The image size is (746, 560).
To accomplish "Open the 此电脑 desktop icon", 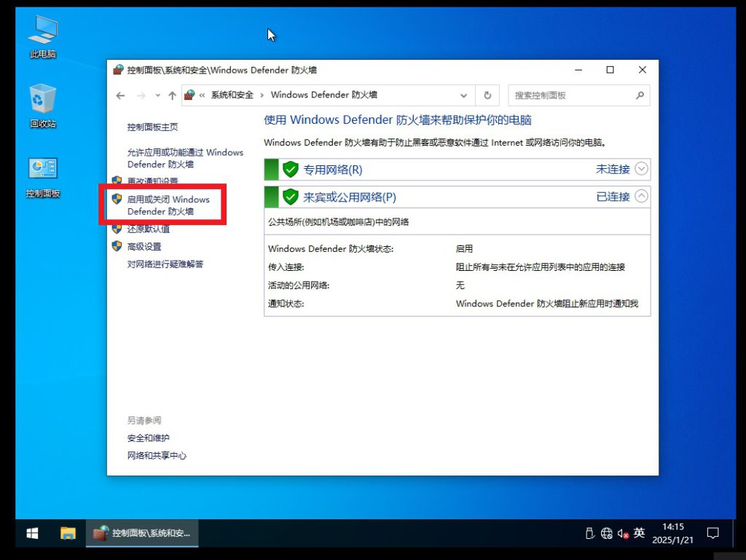I will [x=43, y=36].
